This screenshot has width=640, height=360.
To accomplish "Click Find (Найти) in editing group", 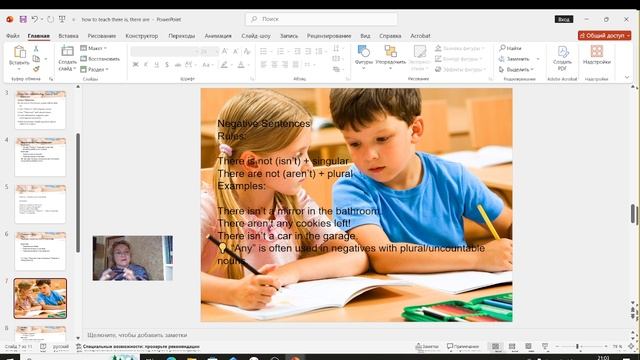I will [510, 48].
